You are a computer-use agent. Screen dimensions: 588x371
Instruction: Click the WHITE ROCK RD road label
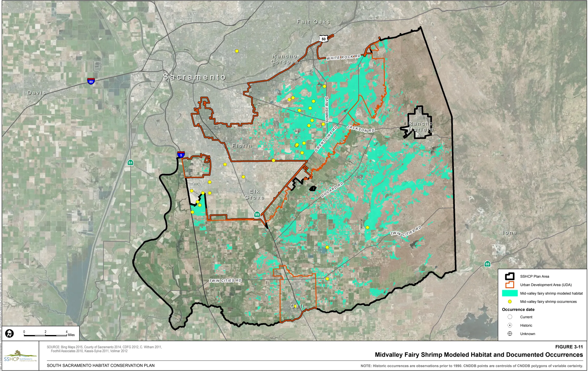343,57
